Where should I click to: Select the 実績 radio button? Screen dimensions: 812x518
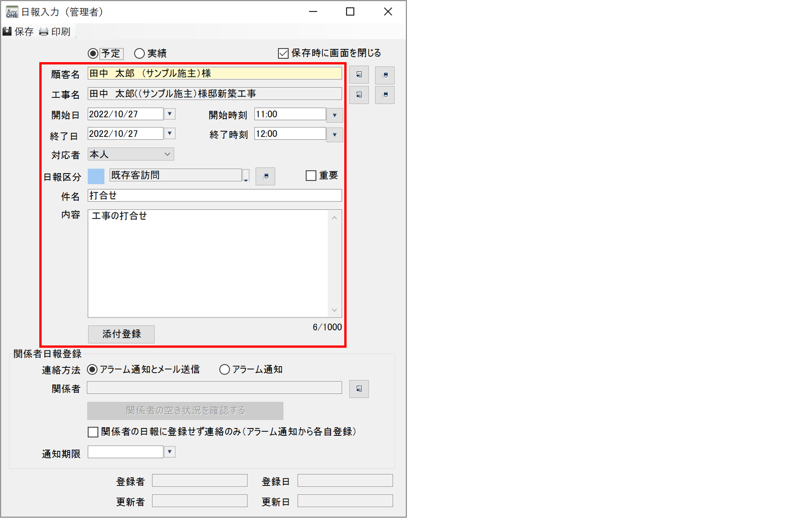(139, 53)
